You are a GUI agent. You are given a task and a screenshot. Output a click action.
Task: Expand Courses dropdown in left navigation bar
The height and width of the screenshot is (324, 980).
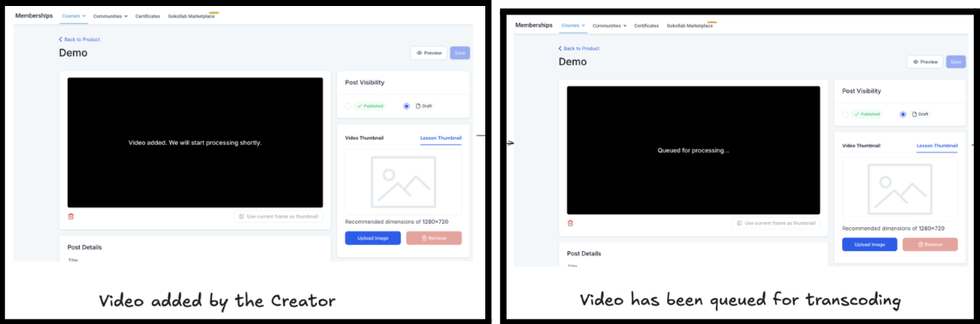pos(74,15)
